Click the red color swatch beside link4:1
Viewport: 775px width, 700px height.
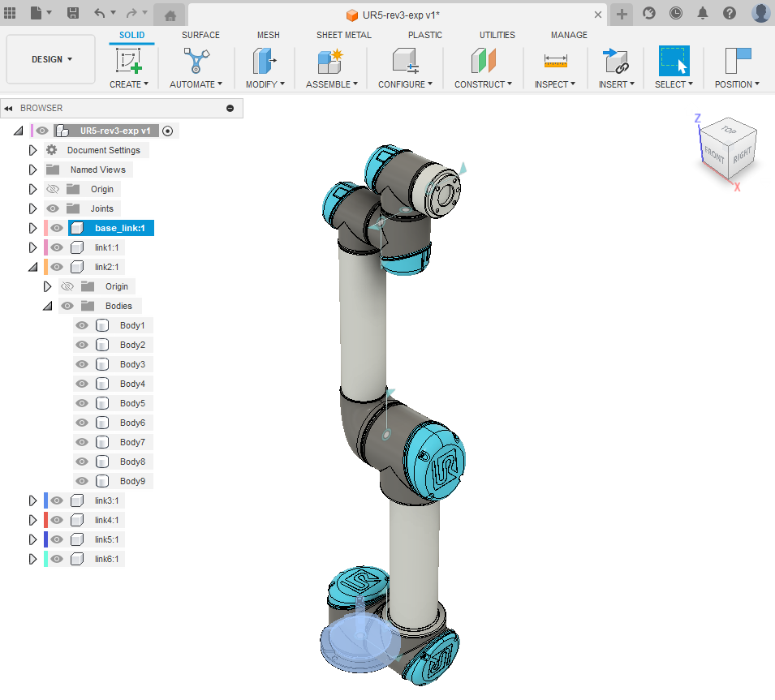[x=46, y=520]
